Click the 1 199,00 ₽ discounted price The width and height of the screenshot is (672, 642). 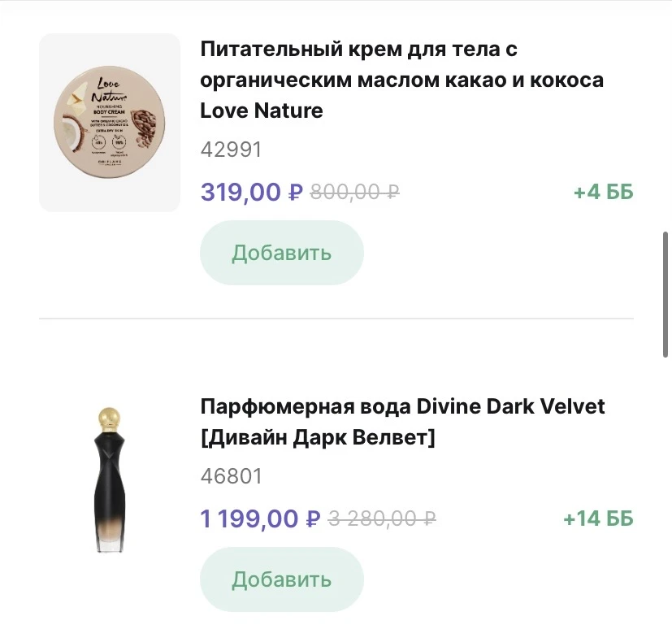(x=260, y=518)
